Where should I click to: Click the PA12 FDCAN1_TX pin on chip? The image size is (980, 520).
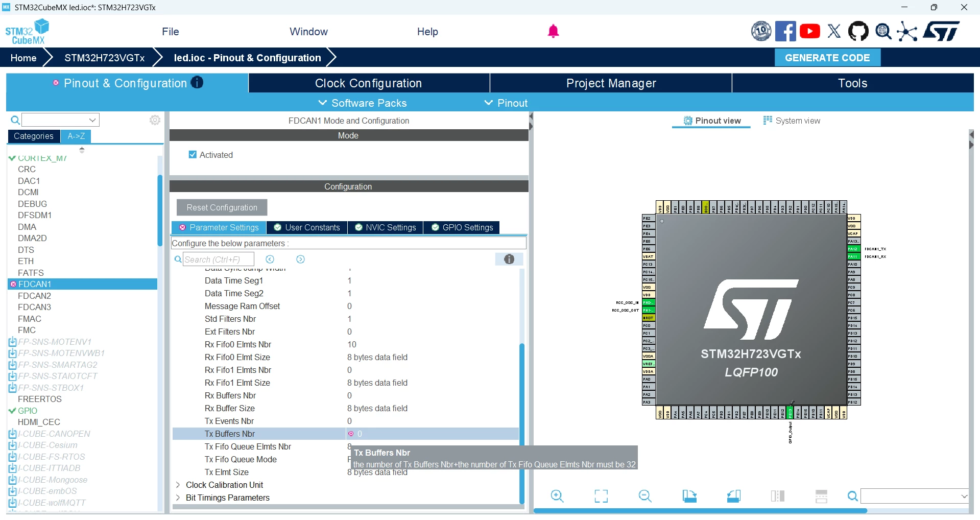[x=853, y=249]
